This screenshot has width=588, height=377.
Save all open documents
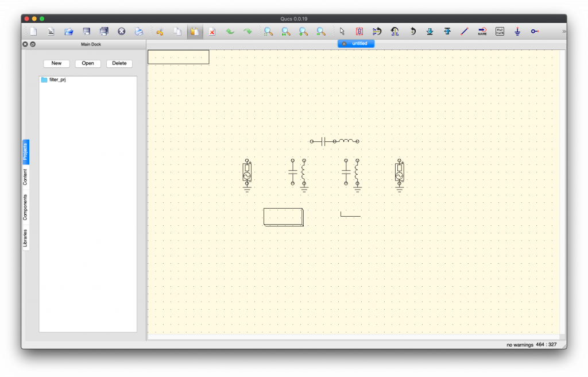(x=104, y=32)
